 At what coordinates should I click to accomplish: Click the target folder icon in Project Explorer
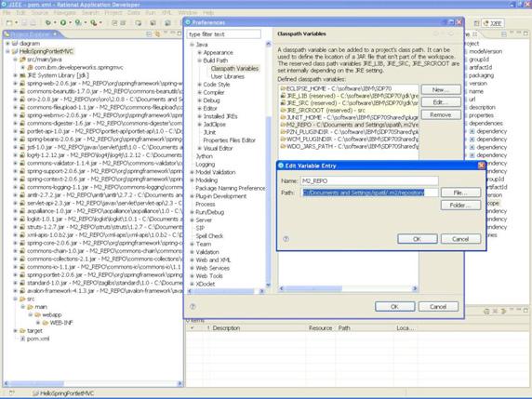[22, 330]
